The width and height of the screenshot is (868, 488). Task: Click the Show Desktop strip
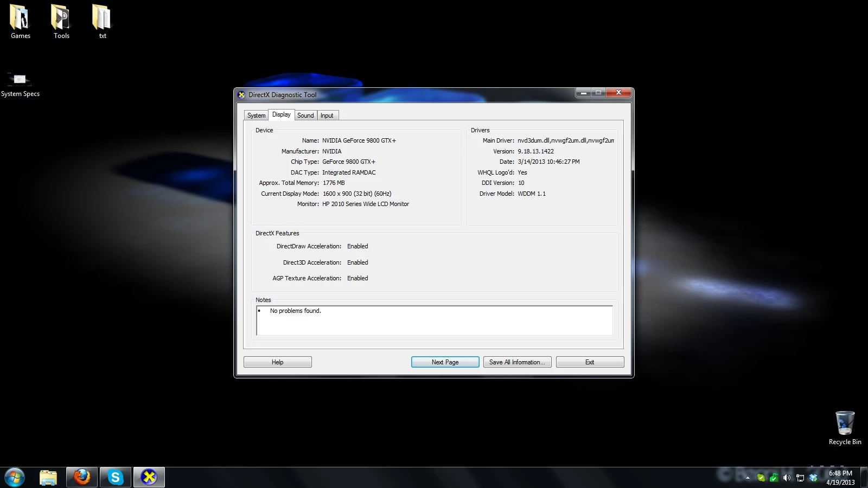pos(864,478)
